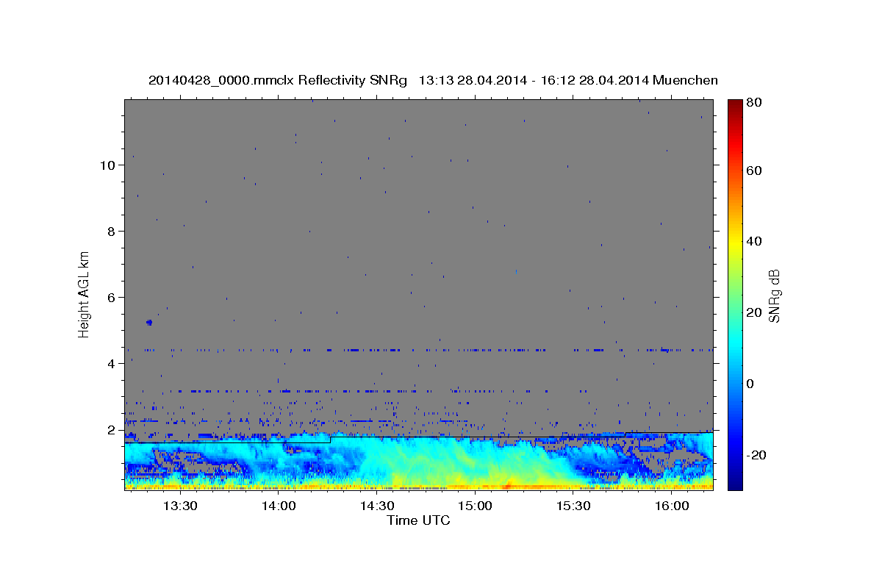Image resolution: width=882 pixels, height=588 pixels.
Task: Click the 'SNRg dB' colorbar label
Action: (774, 295)
